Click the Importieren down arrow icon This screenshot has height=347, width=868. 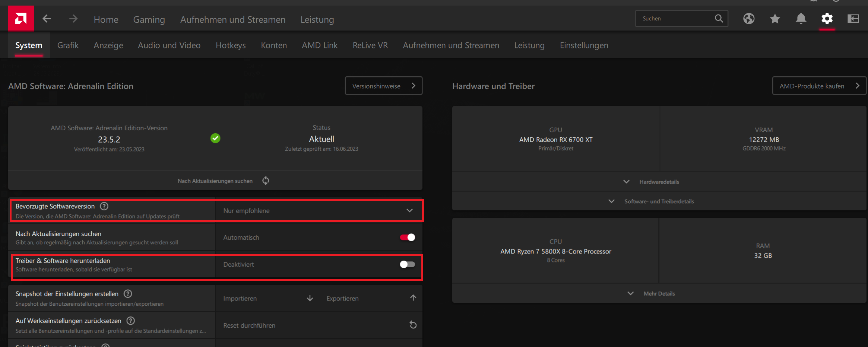[x=310, y=298]
